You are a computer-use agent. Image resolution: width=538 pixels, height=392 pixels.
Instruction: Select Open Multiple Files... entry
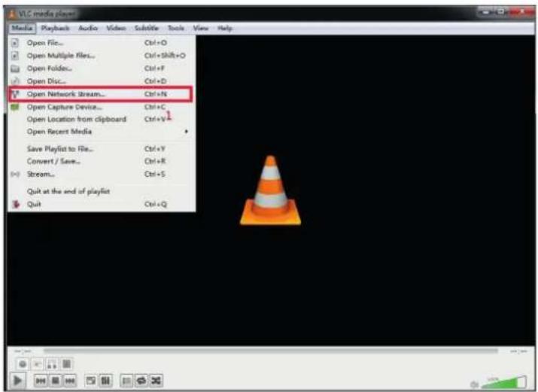[x=102, y=56]
